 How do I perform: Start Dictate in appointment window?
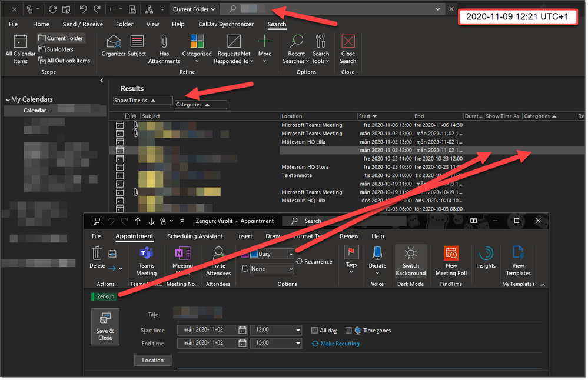tap(377, 259)
